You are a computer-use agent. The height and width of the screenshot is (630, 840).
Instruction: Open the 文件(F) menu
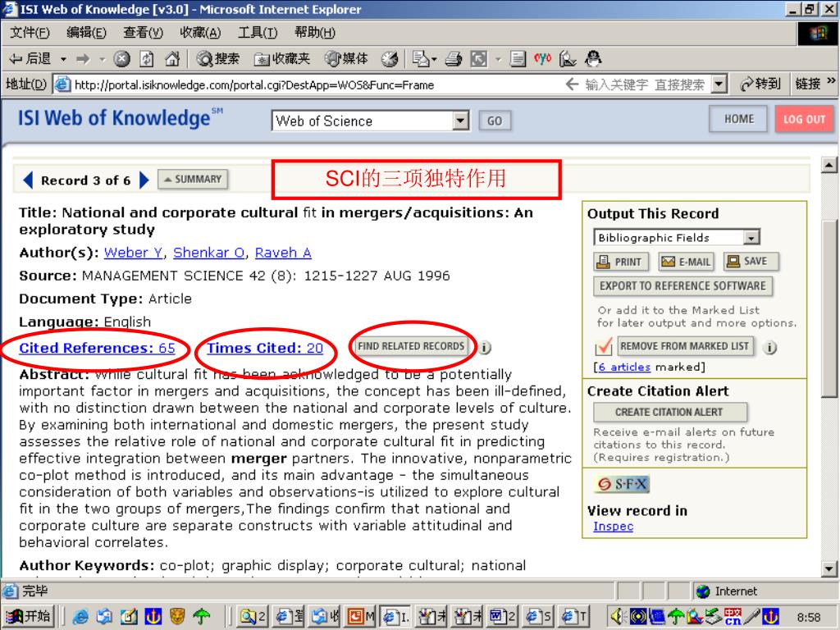[30, 33]
